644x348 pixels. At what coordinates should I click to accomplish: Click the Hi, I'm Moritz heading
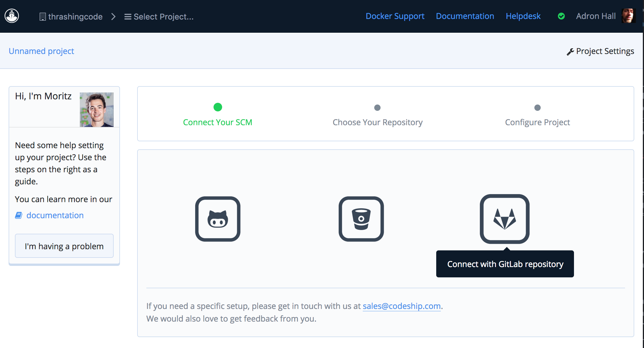(x=43, y=96)
